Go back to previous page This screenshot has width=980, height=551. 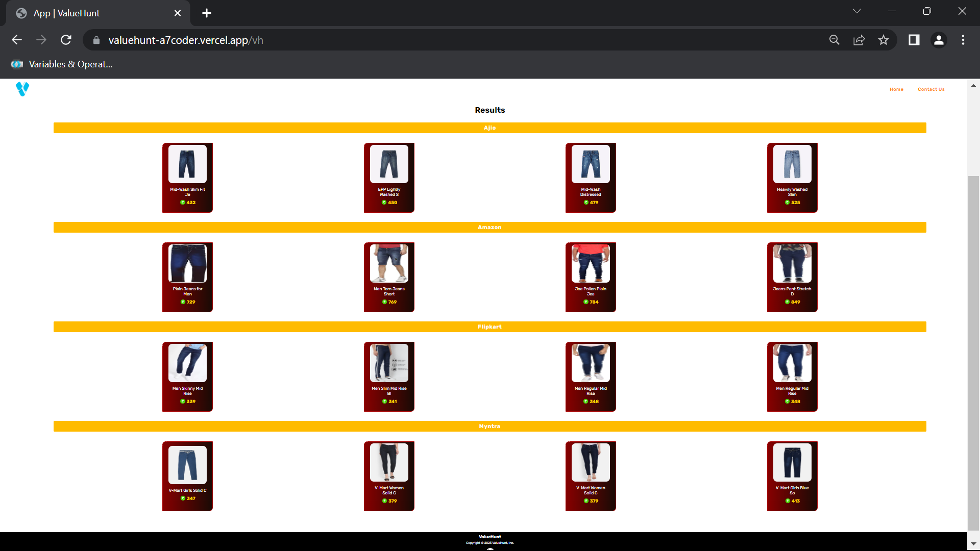17,40
